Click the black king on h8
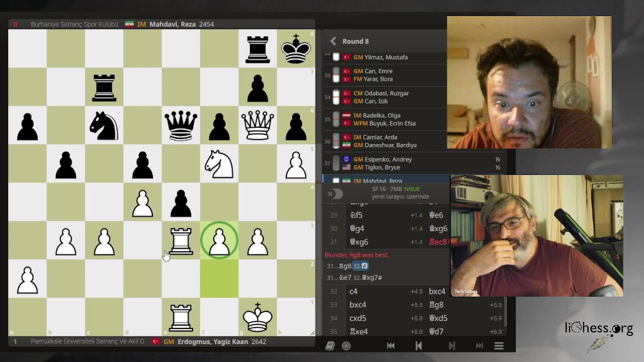Viewport: 644px width, 362px height. tap(296, 49)
